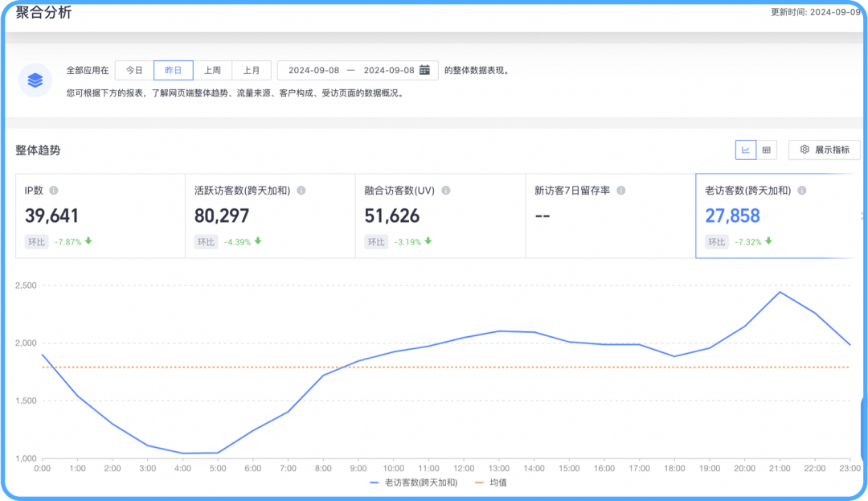This screenshot has width=868, height=501.
Task: Select the 新访客7日留存率 metric card
Action: point(610,216)
